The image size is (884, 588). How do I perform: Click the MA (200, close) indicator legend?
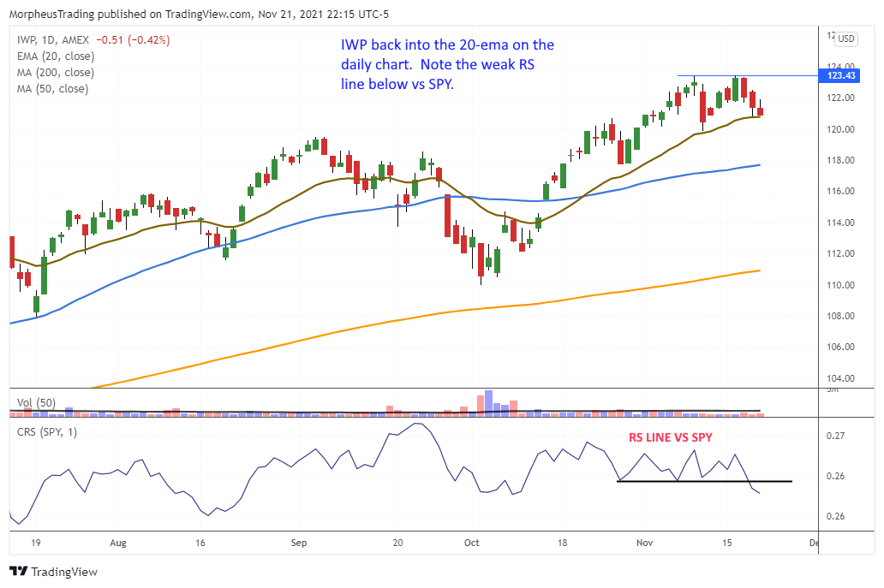pyautogui.click(x=56, y=73)
